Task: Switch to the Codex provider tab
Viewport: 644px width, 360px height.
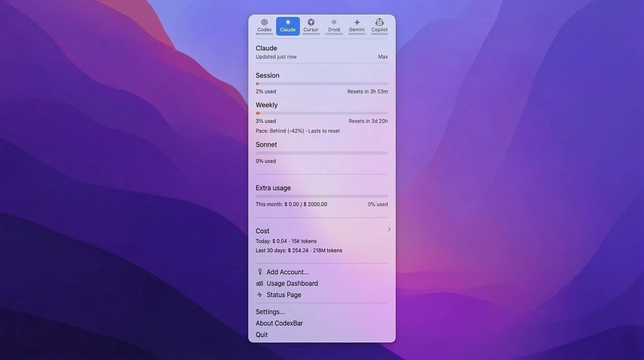Action: click(265, 26)
